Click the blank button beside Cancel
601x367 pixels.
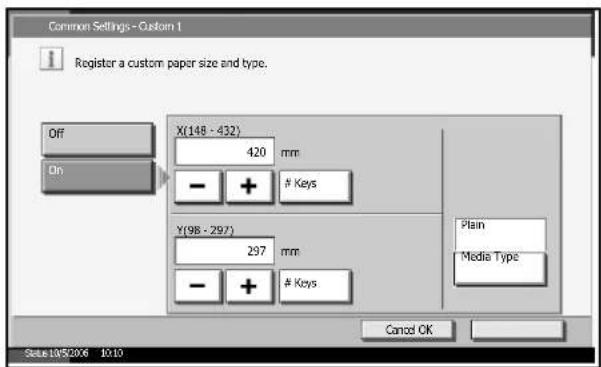(x=518, y=330)
